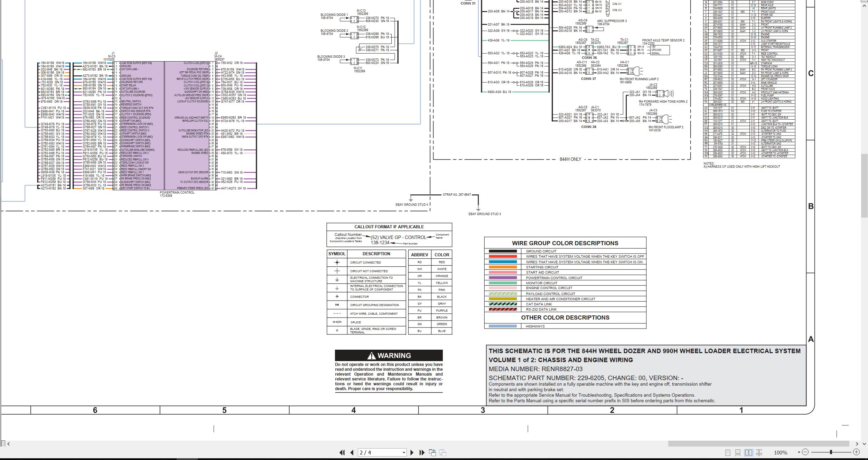
Task: Click the CAT DATA LINK legend text
Action: pos(539,304)
